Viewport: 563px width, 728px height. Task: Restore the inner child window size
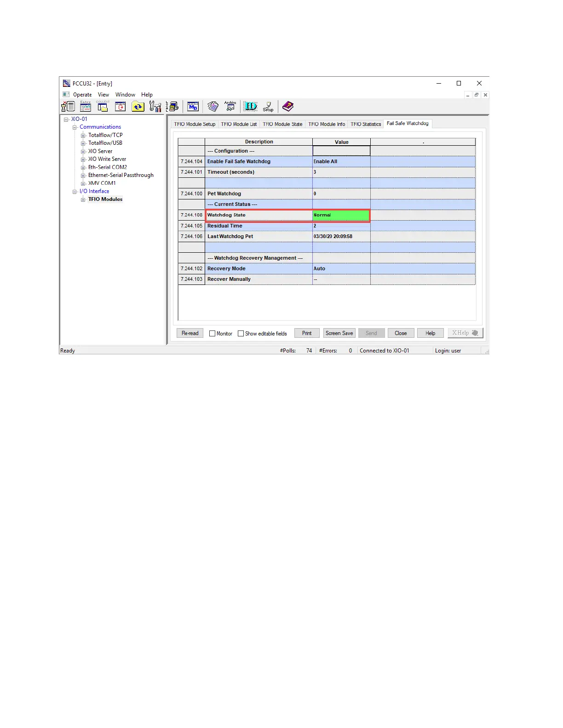tap(477, 95)
